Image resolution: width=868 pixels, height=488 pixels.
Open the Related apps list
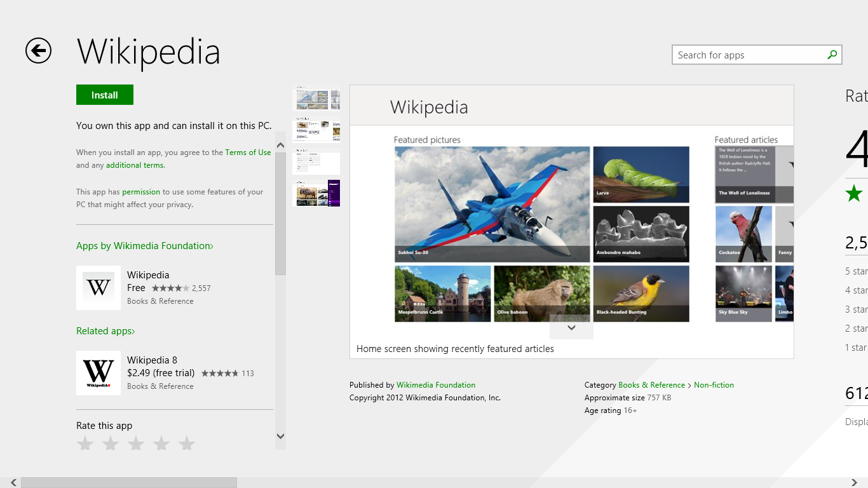click(105, 331)
